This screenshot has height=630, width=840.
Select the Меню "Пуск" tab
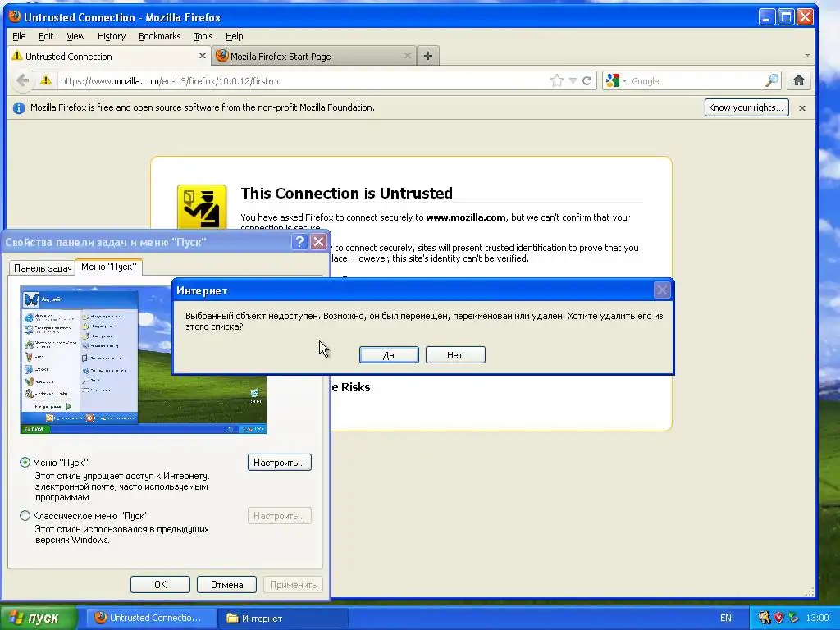(x=109, y=267)
